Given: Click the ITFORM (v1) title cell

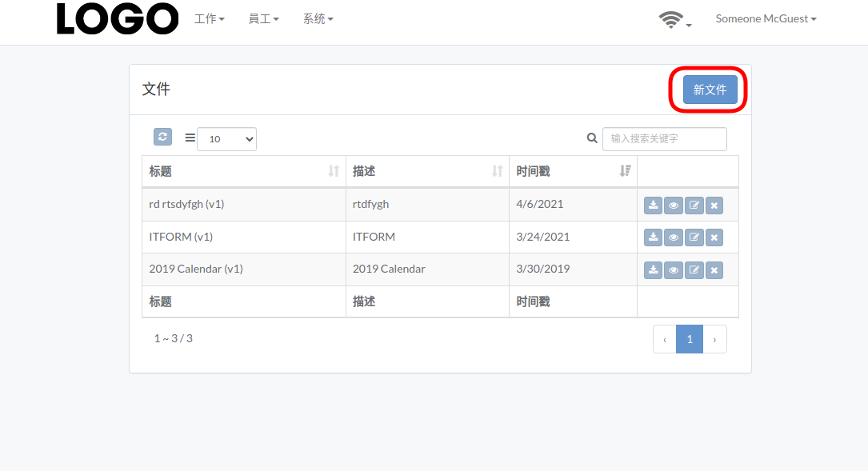Looking at the screenshot, I should 243,237.
